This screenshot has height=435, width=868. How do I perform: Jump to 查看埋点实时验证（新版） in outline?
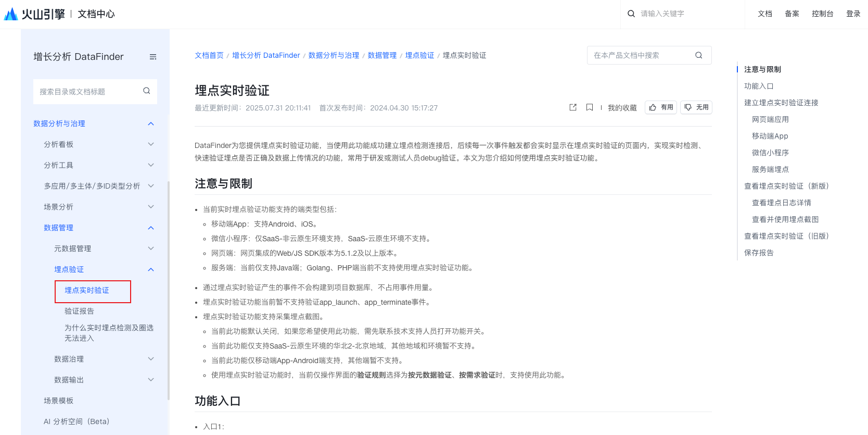tap(787, 186)
